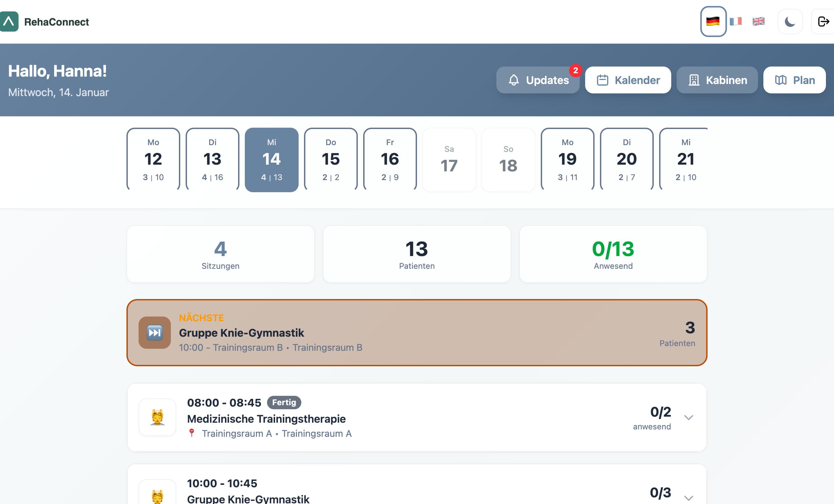The image size is (834, 504).
Task: Click the 0/2 anwesend count
Action: [x=652, y=418]
